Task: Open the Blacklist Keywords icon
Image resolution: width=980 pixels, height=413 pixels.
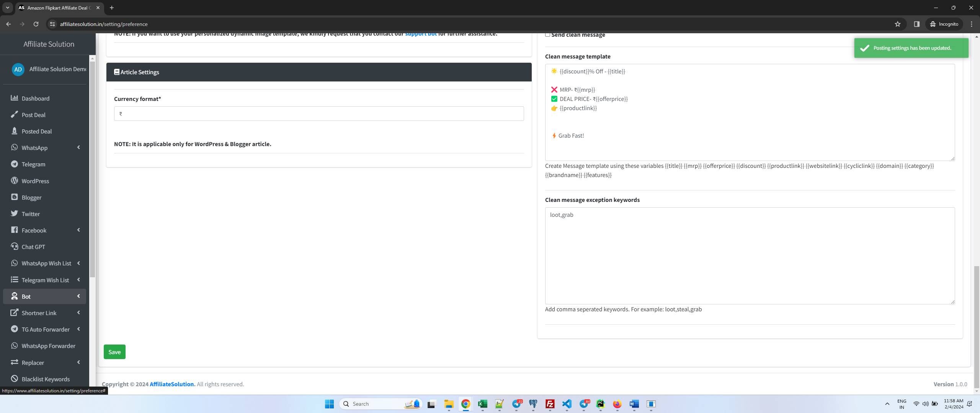Action: click(x=14, y=379)
